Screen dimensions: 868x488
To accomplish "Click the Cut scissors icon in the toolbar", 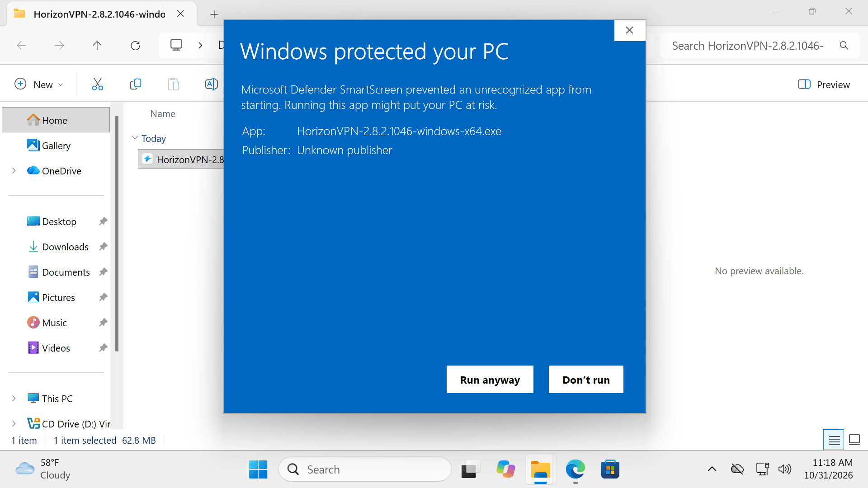I will 98,84.
